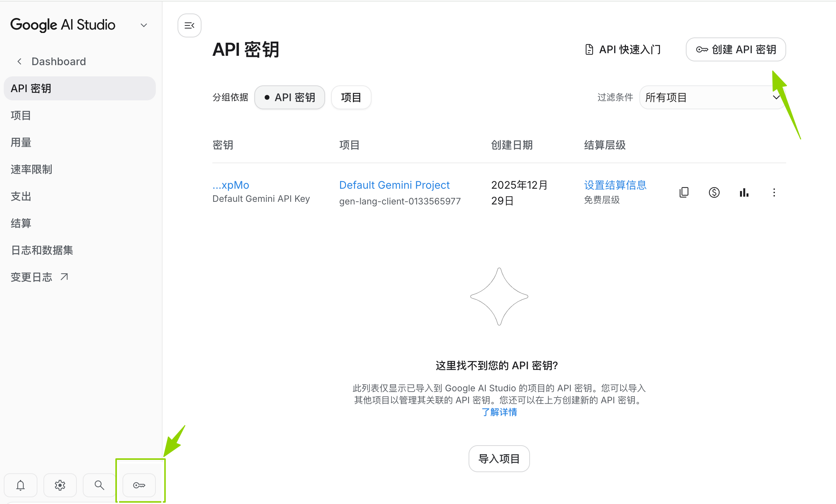This screenshot has height=504, width=836.
Task: Group by 项目 chip
Action: coord(351,97)
